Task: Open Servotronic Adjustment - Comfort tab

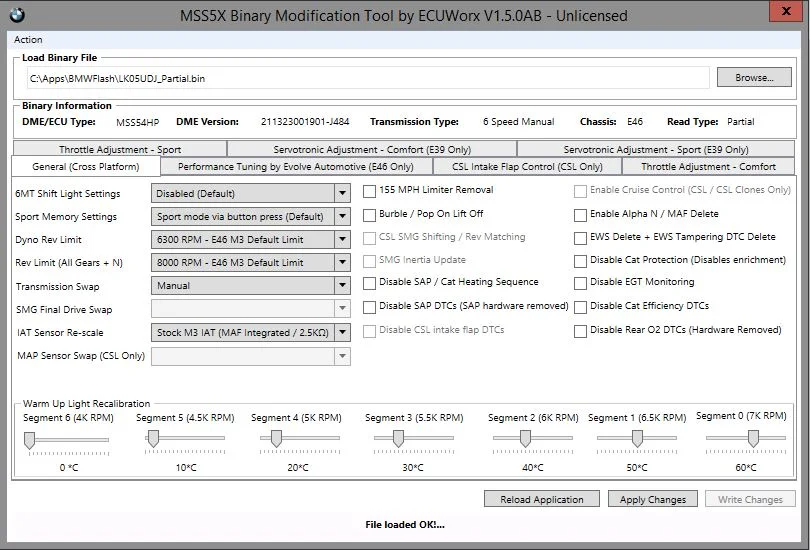Action: point(372,149)
